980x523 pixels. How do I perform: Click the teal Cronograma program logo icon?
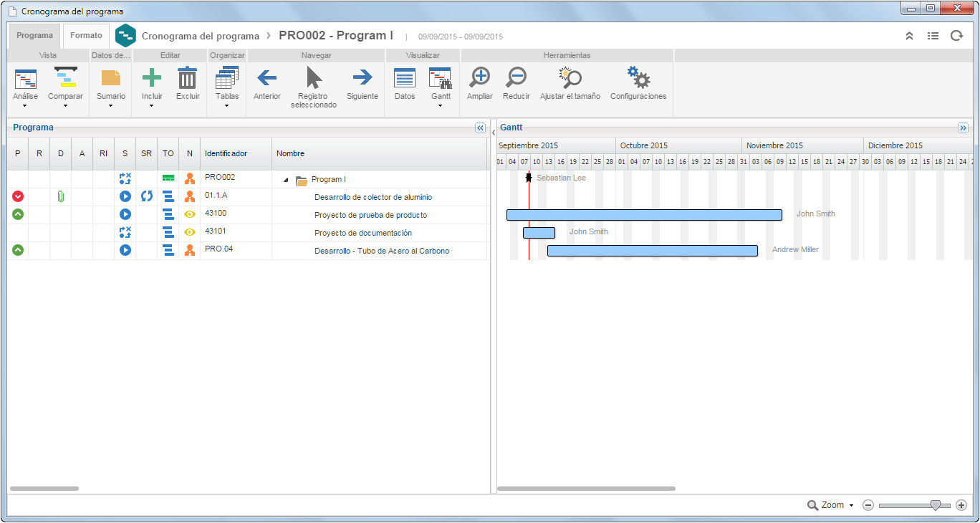[x=125, y=36]
